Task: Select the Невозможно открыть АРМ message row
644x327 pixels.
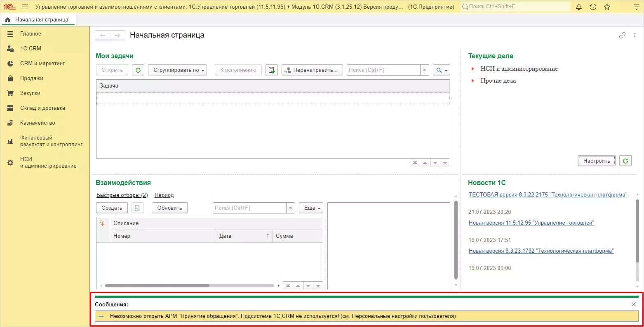Action: point(367,316)
